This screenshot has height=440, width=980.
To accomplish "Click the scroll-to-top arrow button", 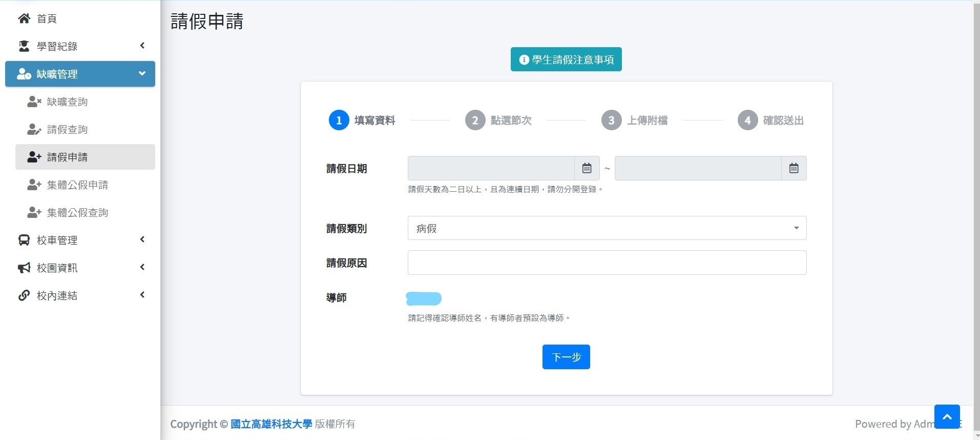I will pyautogui.click(x=947, y=417).
